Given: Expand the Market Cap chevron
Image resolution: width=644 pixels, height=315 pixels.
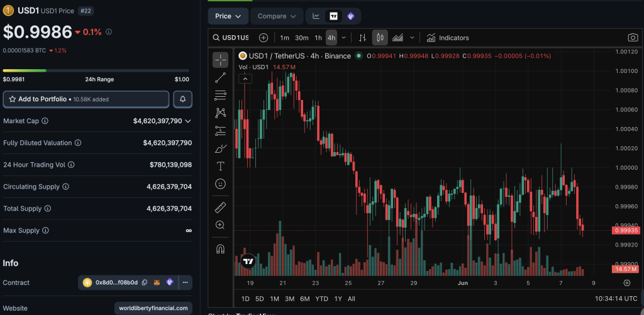Looking at the screenshot, I should [x=188, y=121].
